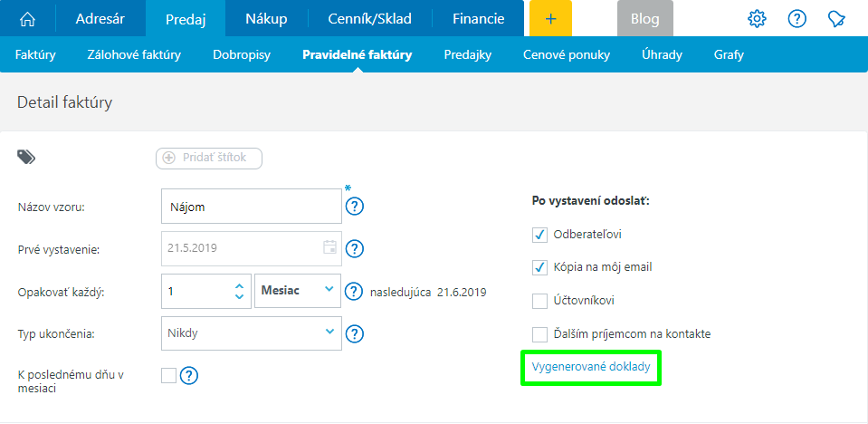
Task: Expand the Typ ukončenia dropdown
Action: click(251, 332)
